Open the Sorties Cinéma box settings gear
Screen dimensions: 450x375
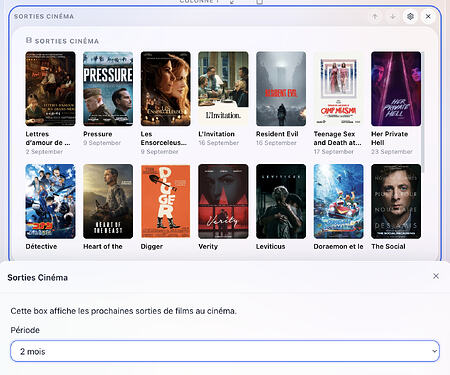click(x=410, y=16)
